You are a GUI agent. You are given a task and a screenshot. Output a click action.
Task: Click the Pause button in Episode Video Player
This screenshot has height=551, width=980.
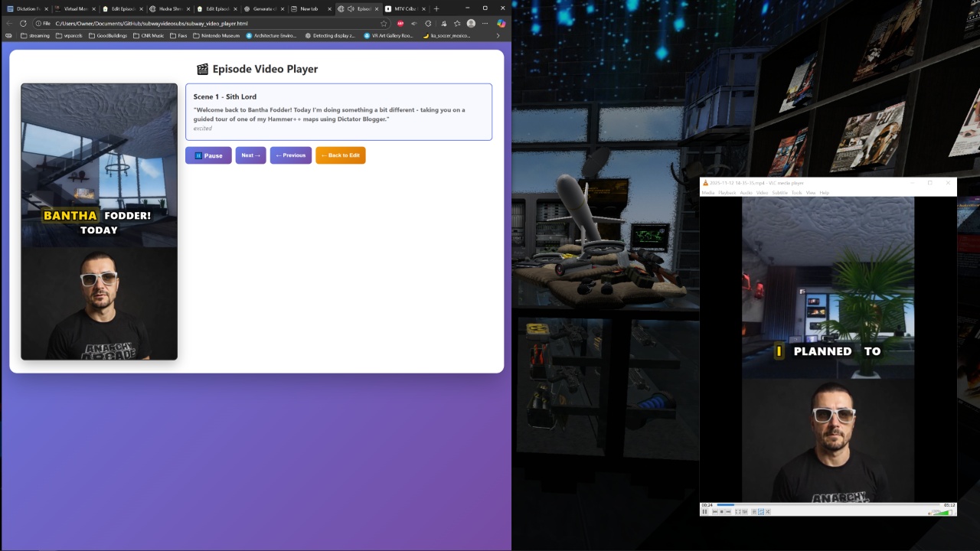208,155
